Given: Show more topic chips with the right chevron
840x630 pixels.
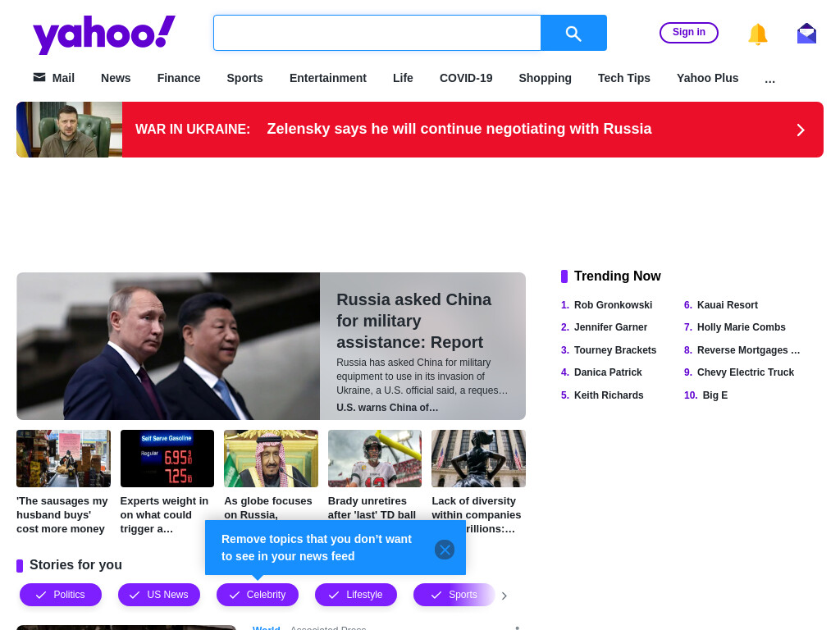Looking at the screenshot, I should [504, 596].
